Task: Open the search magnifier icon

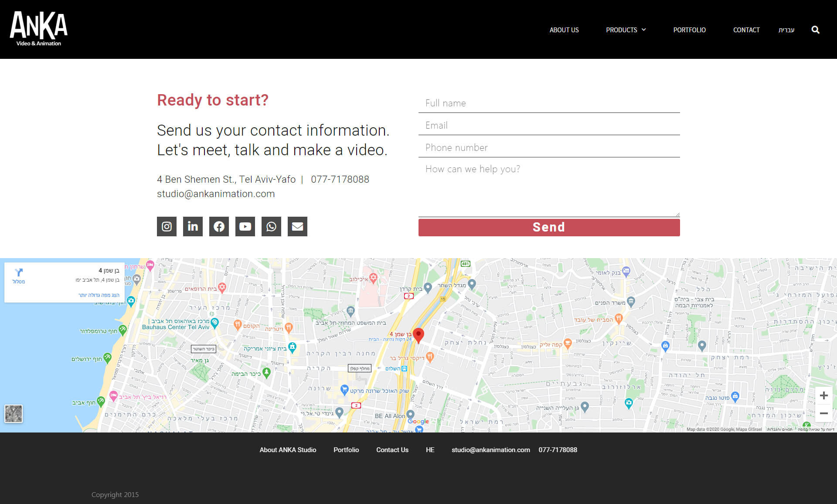Action: pos(815,30)
